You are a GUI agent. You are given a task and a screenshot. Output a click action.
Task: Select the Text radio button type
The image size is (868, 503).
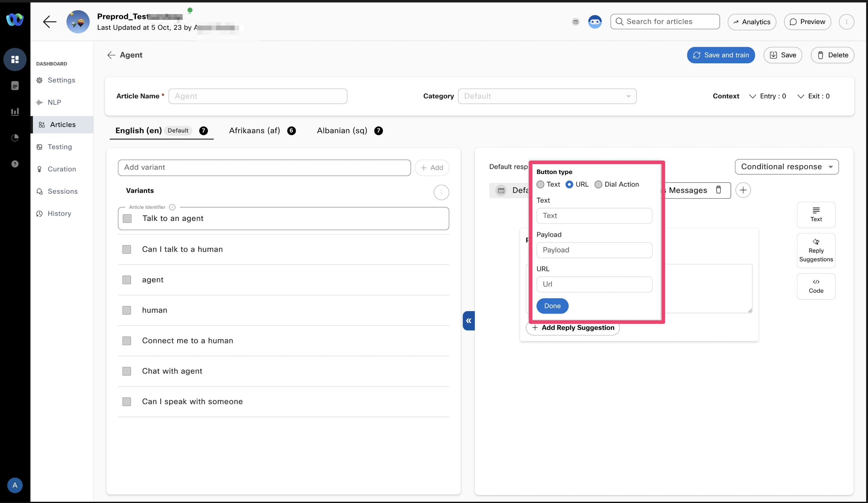[x=540, y=184]
